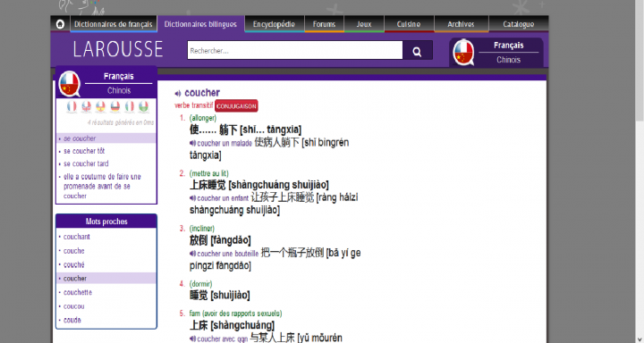Open the header Français language selector
The height and width of the screenshot is (343, 644).
(x=508, y=46)
